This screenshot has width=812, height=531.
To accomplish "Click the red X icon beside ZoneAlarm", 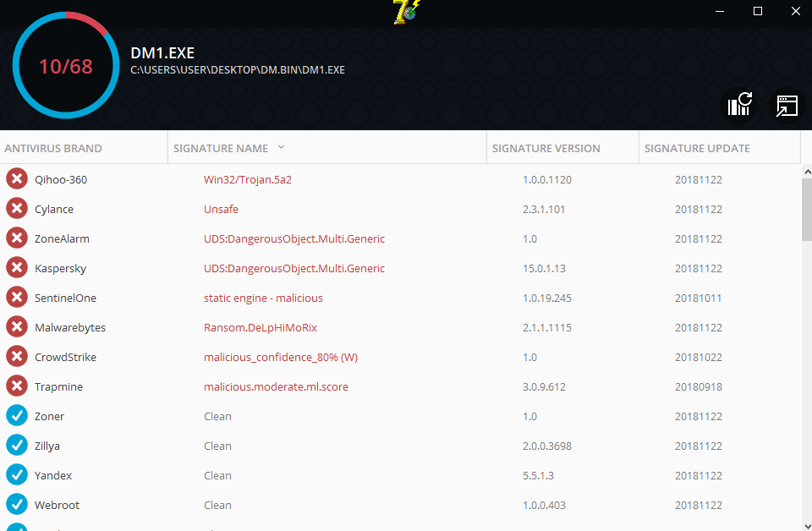I will click(17, 238).
